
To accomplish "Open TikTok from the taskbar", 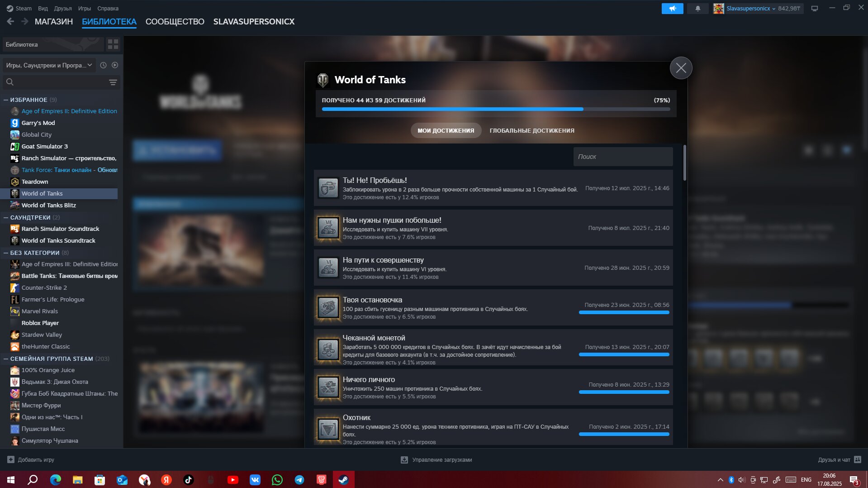I will coord(189,480).
